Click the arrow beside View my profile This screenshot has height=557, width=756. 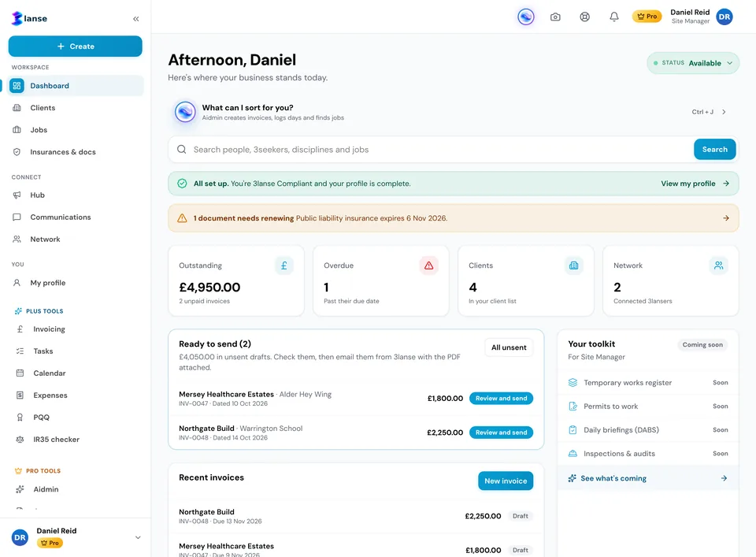(726, 184)
